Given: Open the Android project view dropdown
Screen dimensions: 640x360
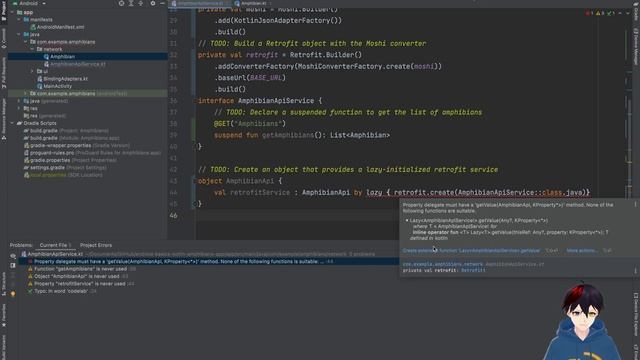Looking at the screenshot, I should click(x=29, y=3).
